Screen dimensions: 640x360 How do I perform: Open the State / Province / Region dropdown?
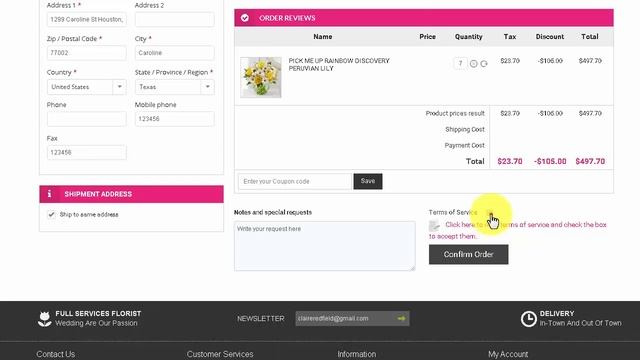pyautogui.click(x=175, y=87)
